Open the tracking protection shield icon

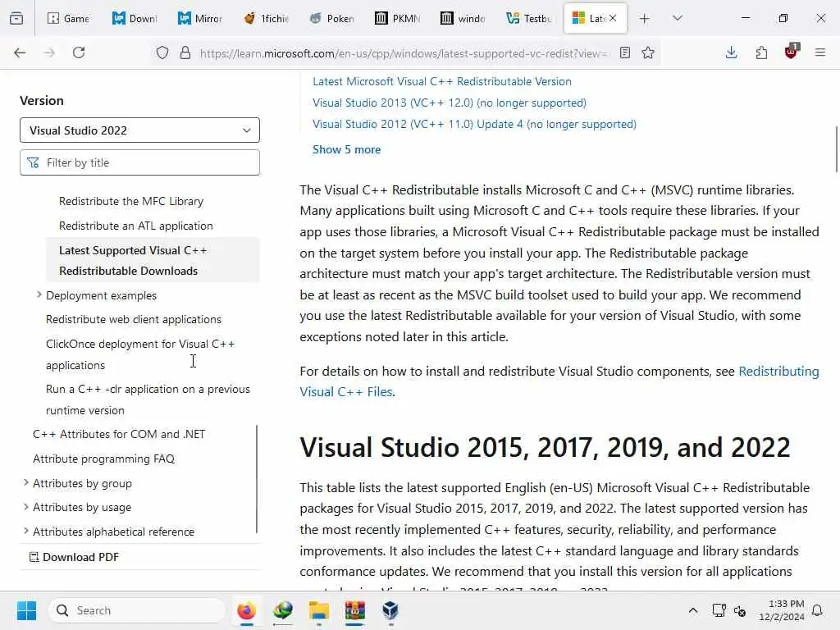pos(162,52)
